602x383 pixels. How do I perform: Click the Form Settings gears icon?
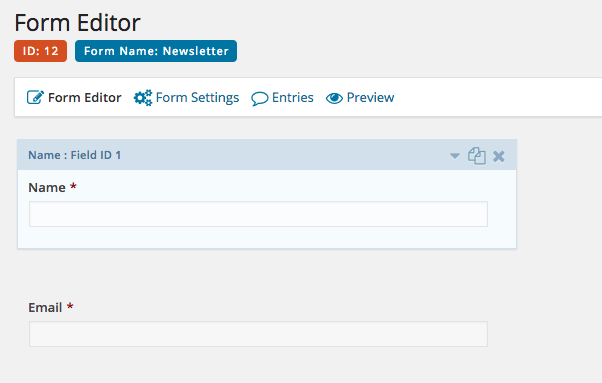coord(143,98)
